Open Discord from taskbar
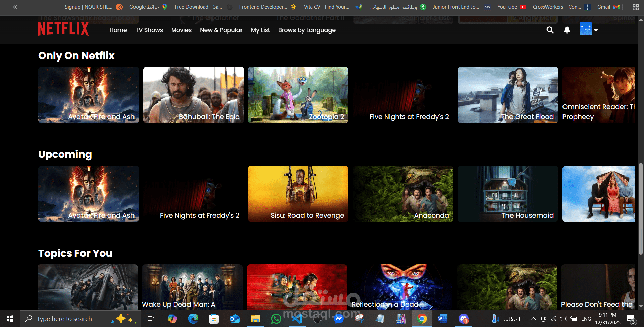Screen dimensions: 644x327 [463, 319]
